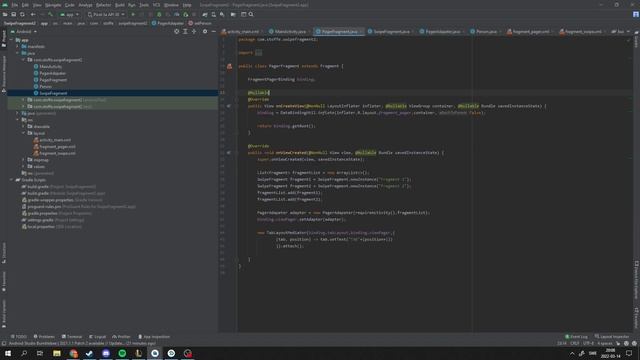Open the Device Manager toolbar icon
640x360 pixels.
tap(213, 14)
